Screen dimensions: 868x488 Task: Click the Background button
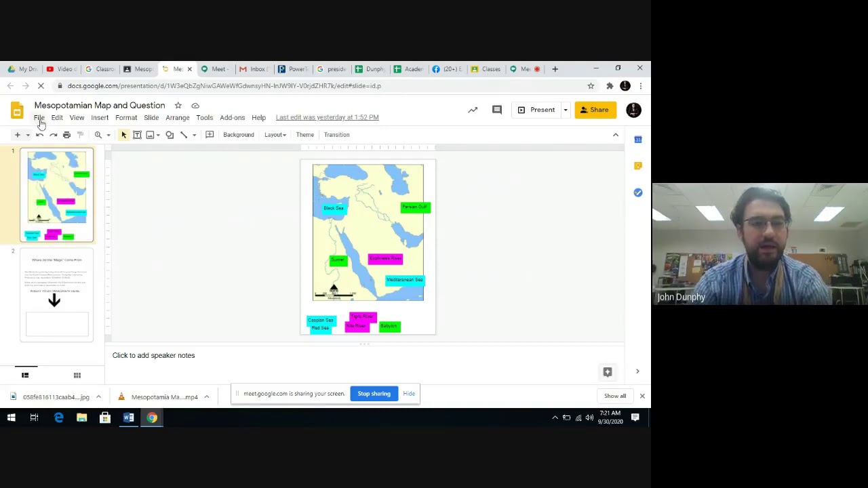click(x=239, y=135)
